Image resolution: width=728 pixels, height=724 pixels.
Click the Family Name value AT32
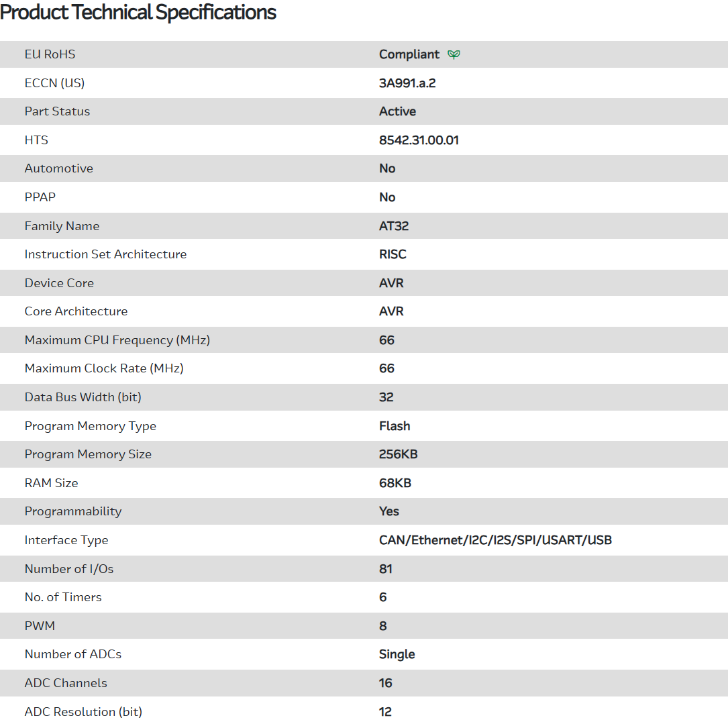pos(394,226)
